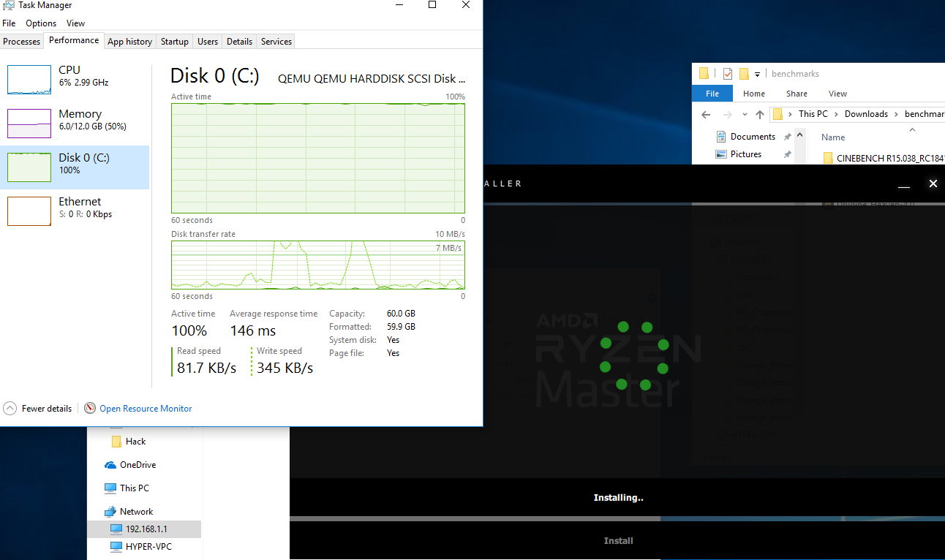
Task: Select the Memory usage graph in sidebar
Action: pos(29,124)
